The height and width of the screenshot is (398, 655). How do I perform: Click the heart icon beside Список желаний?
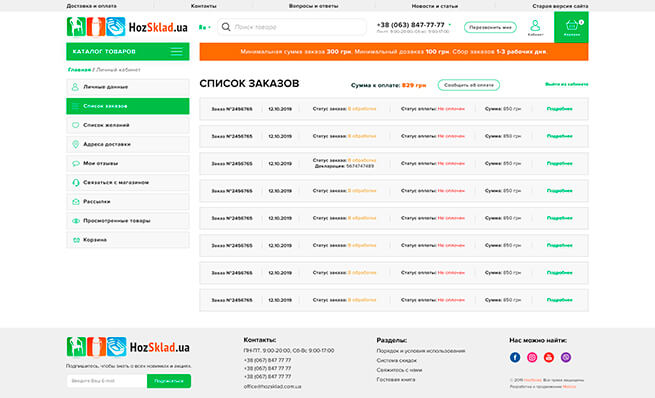[76, 125]
